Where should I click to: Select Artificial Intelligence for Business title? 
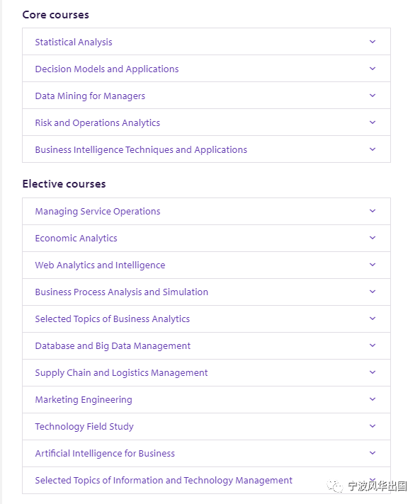click(105, 454)
